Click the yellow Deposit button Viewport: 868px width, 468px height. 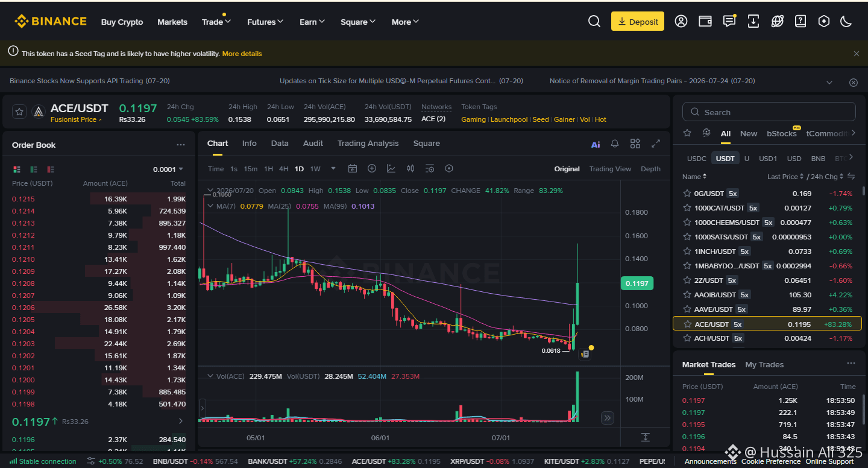pos(638,21)
